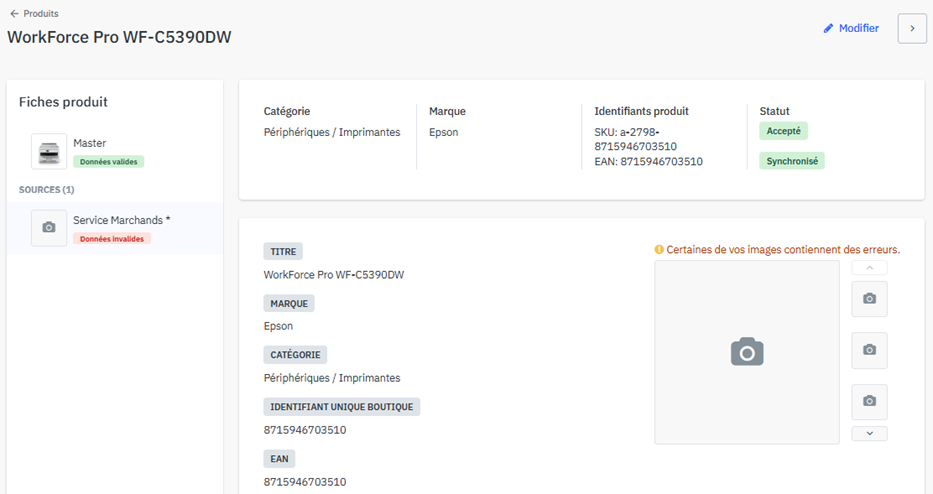
Task: Go to next product with arrow button
Action: (911, 29)
